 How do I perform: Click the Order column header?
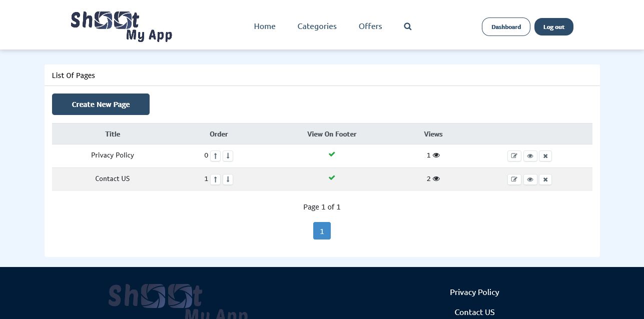pyautogui.click(x=219, y=134)
